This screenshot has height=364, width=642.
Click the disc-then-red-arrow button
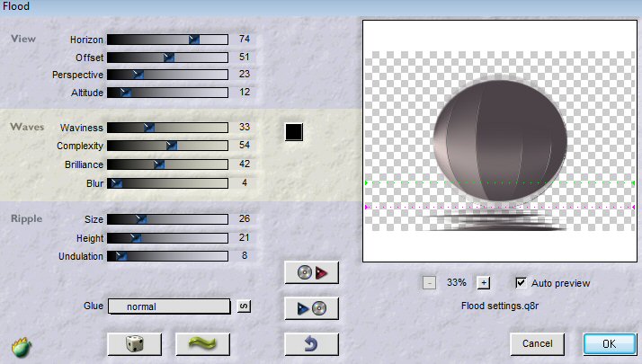coord(312,272)
